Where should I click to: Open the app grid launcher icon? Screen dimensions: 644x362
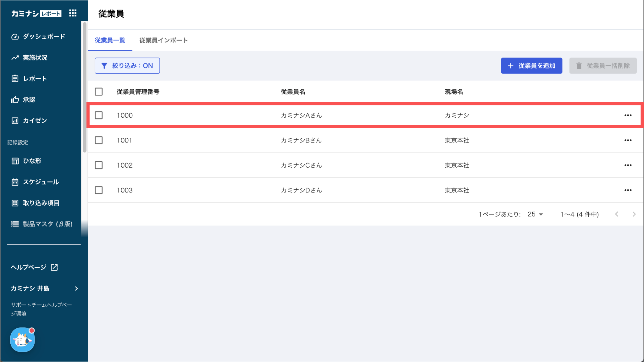(73, 13)
